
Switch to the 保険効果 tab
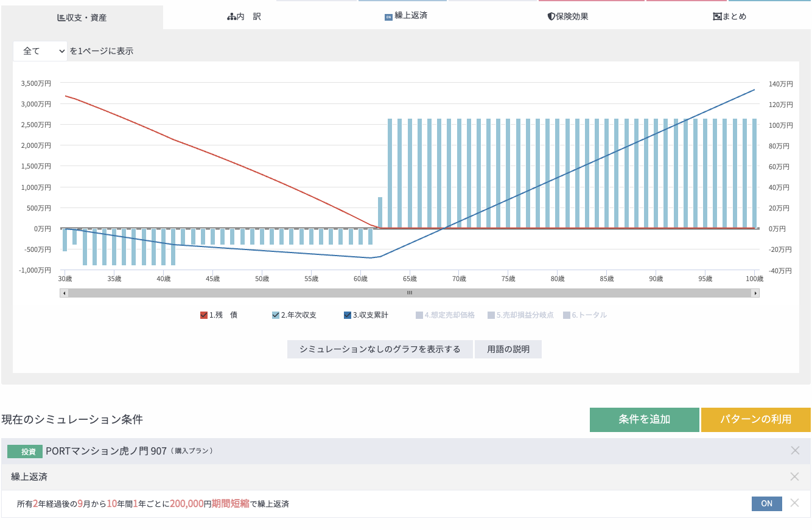tap(567, 17)
